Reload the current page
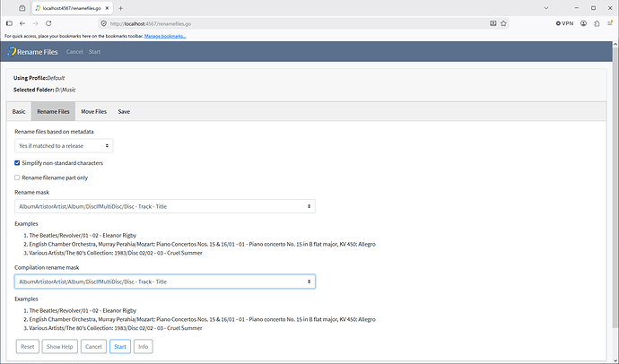This screenshot has height=364, width=619. point(48,23)
